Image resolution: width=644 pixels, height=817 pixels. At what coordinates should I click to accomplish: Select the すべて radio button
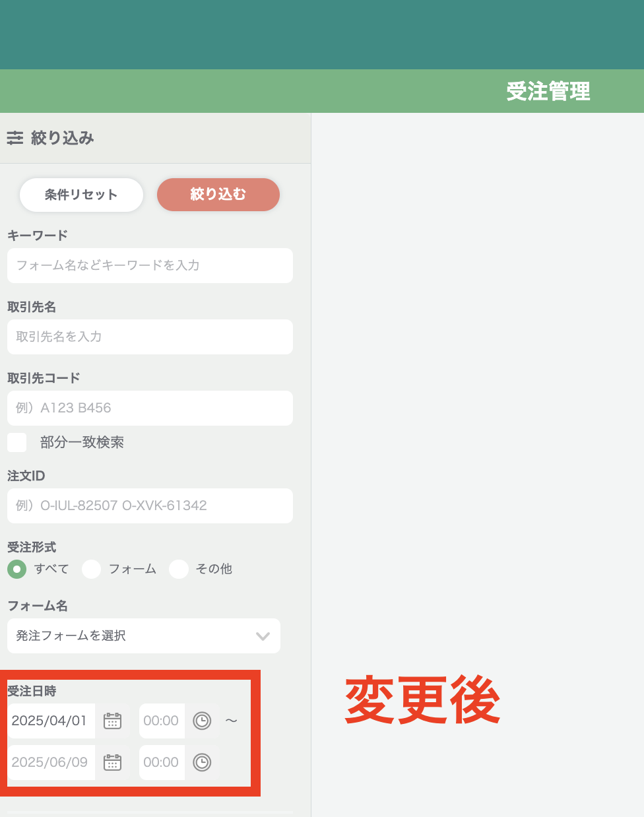point(16,569)
